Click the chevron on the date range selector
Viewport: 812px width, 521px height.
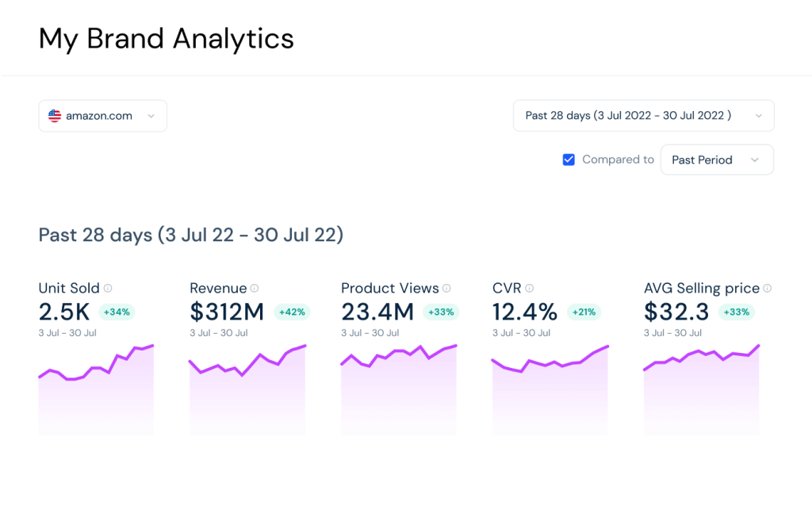760,115
